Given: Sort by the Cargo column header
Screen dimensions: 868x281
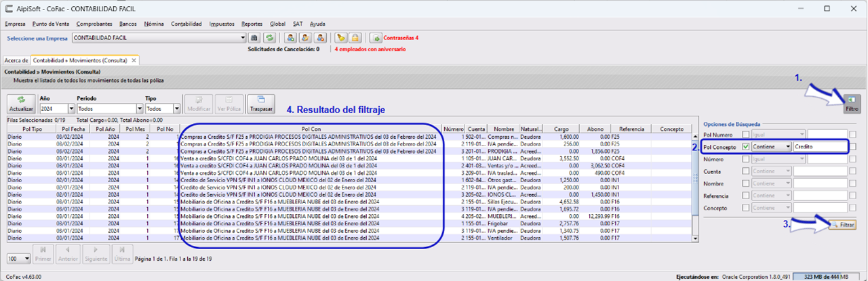Looking at the screenshot, I should point(561,128).
